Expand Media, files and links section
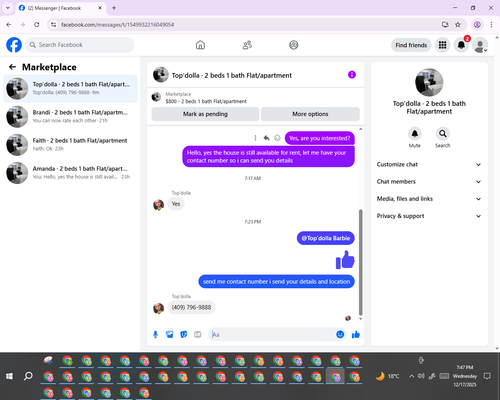 [x=429, y=199]
